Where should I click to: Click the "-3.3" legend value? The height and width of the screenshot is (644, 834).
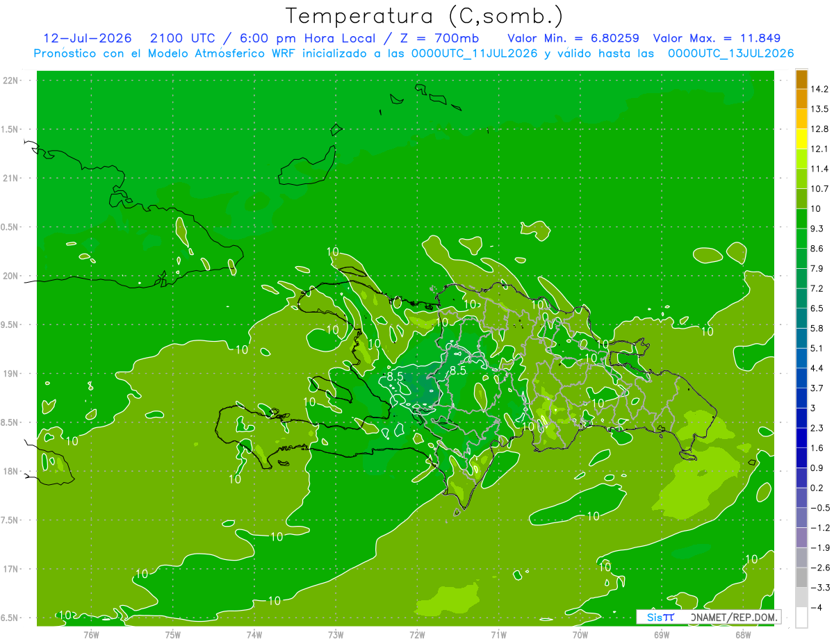819,588
